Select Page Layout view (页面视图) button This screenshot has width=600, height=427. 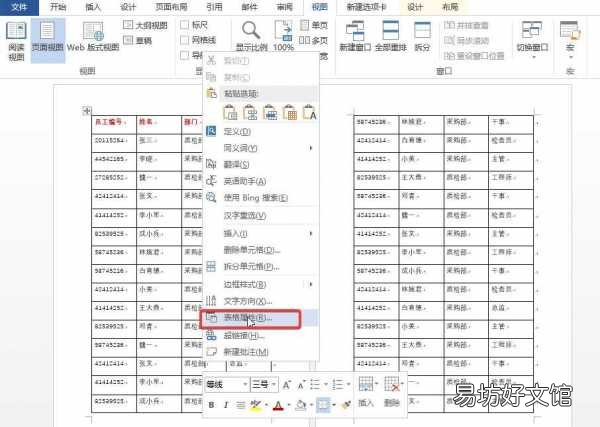pos(47,40)
